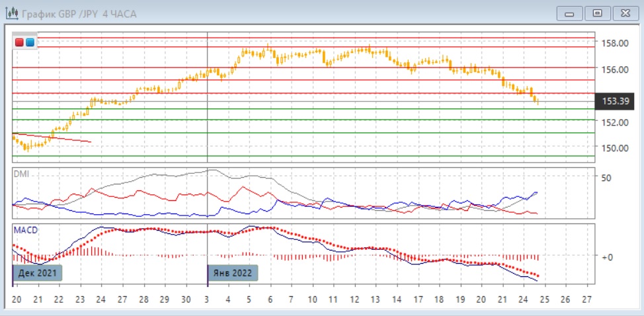This screenshot has width=644, height=316.
Task: Click the 152.00 price axis label
Action: coord(615,122)
